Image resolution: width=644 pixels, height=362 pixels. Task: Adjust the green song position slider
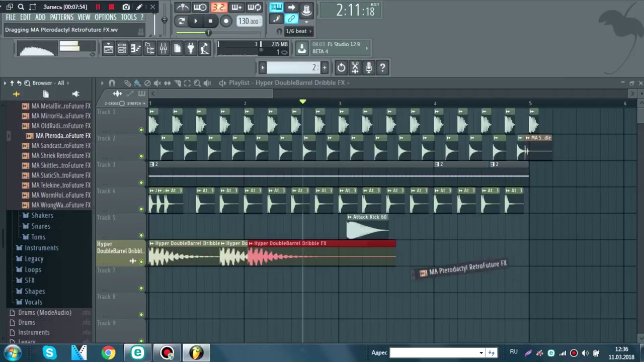point(208,33)
